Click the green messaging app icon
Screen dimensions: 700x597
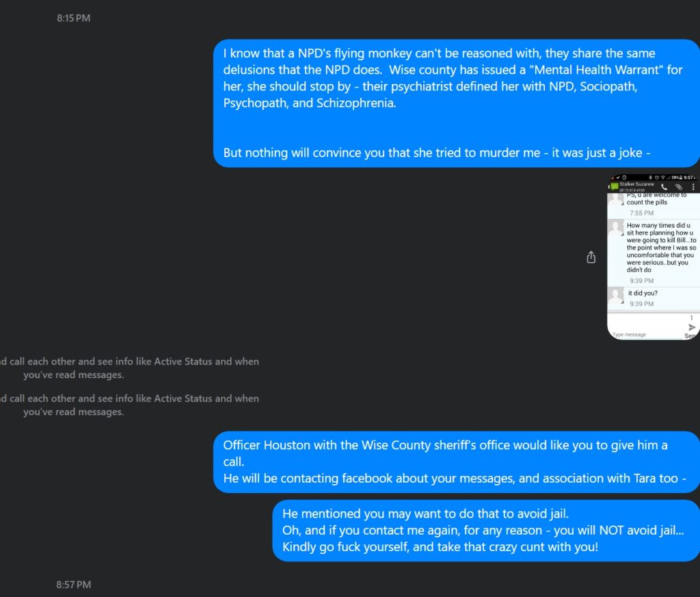click(615, 187)
